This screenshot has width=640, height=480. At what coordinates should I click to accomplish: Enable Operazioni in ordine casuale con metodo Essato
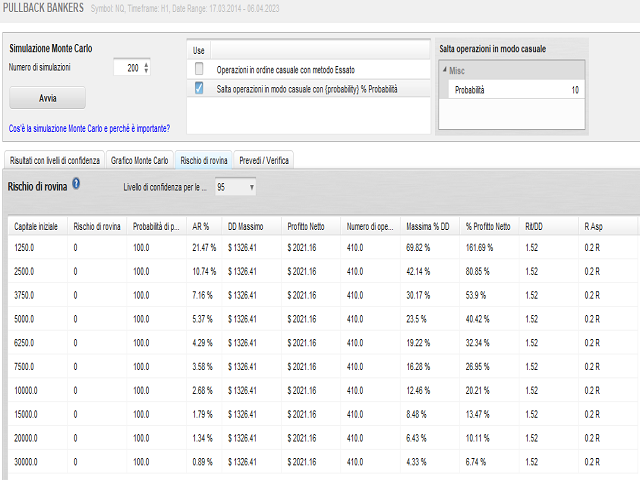pos(199,69)
